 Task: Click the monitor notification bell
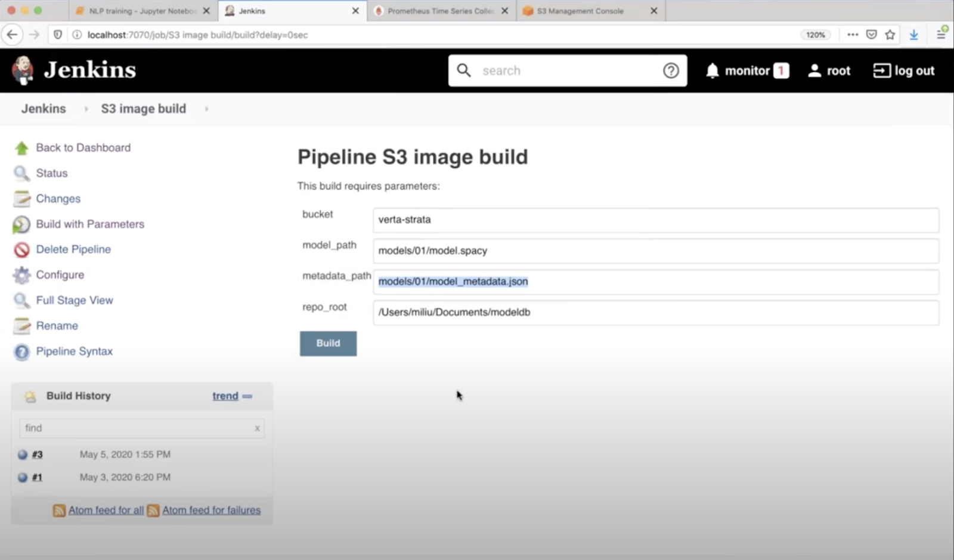tap(712, 71)
